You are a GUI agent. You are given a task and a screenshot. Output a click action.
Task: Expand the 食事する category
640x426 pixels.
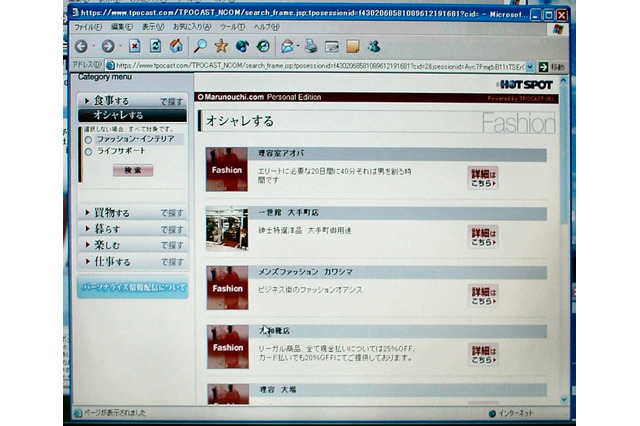[111, 101]
